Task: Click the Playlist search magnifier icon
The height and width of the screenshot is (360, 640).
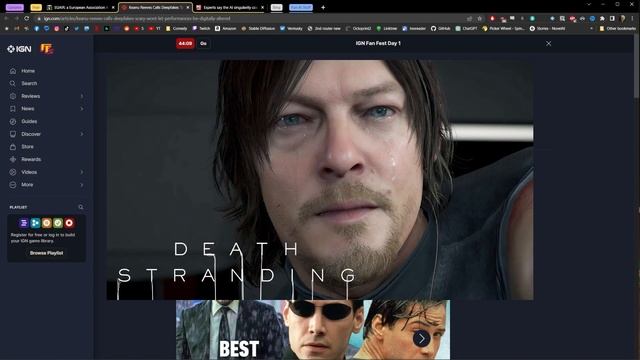Action: pos(81,207)
